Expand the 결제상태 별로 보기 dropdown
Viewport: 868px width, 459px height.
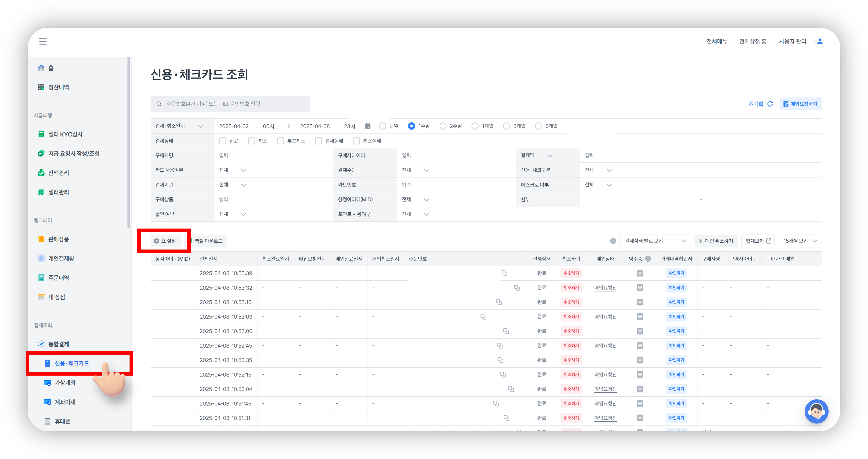coord(655,241)
